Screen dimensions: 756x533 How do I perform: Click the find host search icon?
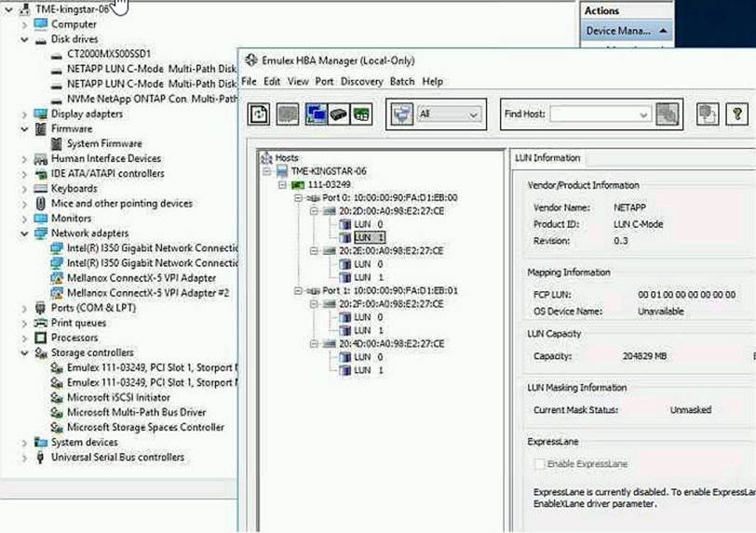click(x=667, y=113)
